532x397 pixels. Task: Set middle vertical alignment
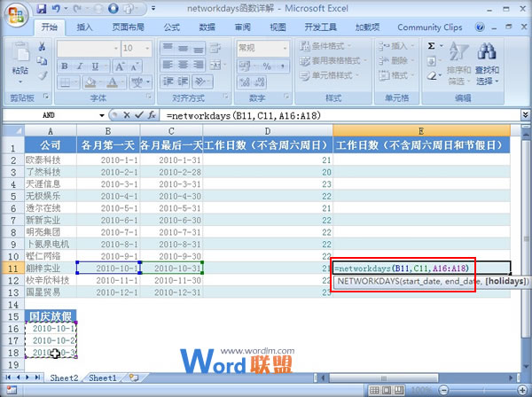184,48
